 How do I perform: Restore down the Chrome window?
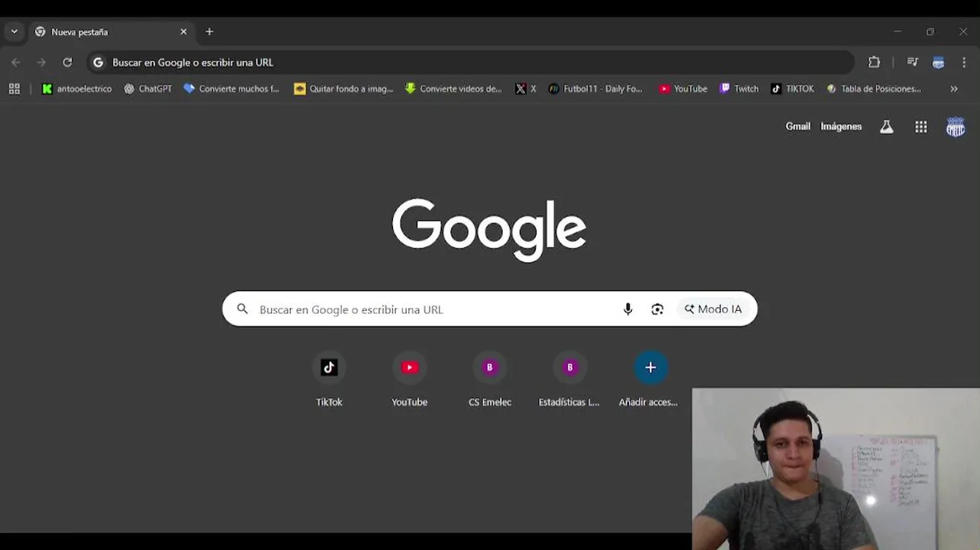[x=930, y=32]
